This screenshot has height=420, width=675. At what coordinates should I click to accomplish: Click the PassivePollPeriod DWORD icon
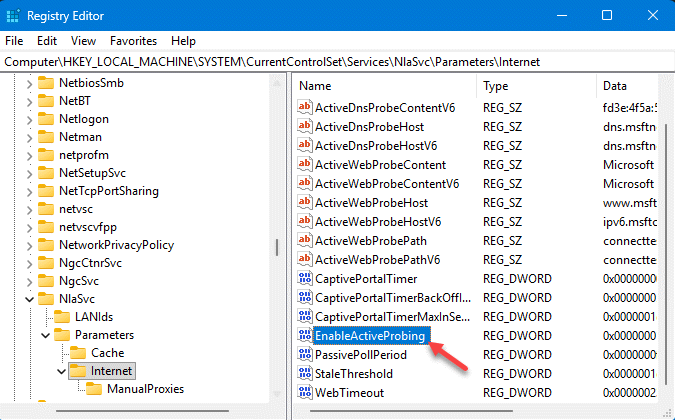click(304, 354)
